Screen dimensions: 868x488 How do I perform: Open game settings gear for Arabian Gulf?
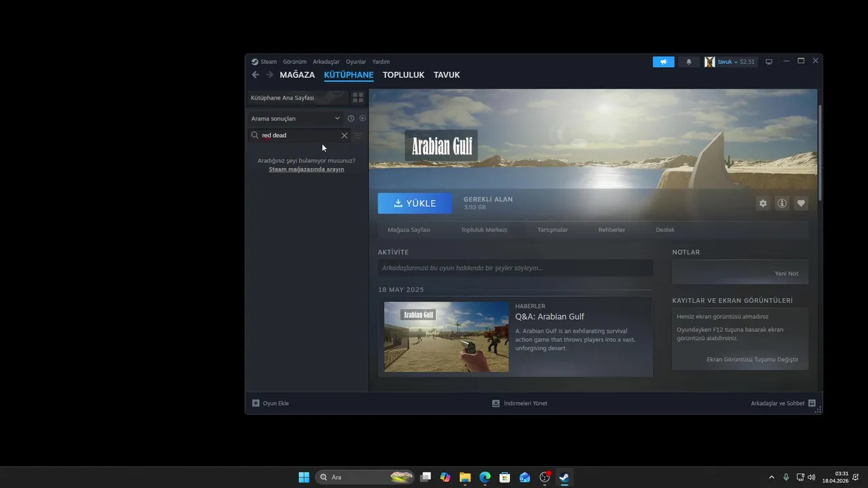pyautogui.click(x=763, y=203)
